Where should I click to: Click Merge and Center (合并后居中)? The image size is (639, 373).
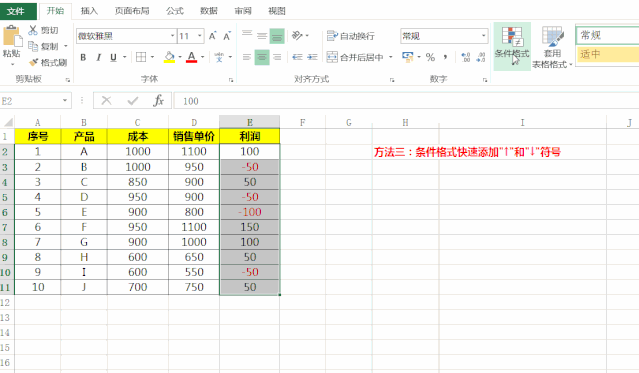click(355, 57)
